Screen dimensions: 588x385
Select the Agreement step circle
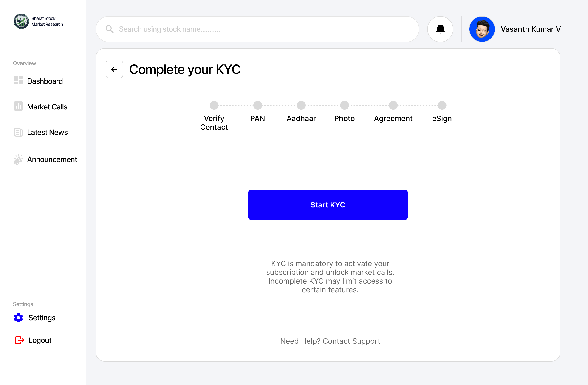393,105
